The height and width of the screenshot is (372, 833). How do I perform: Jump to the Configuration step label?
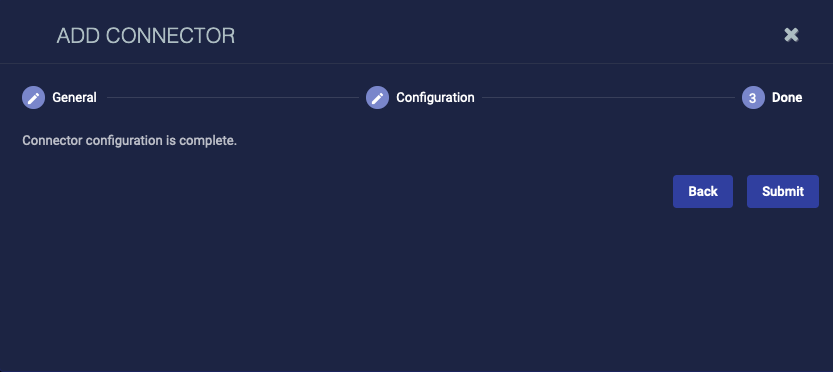(x=435, y=98)
